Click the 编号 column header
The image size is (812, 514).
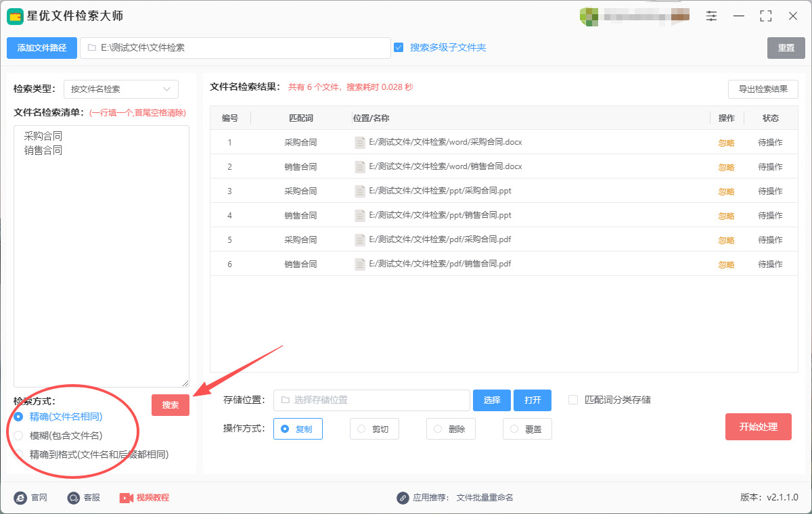(230, 118)
